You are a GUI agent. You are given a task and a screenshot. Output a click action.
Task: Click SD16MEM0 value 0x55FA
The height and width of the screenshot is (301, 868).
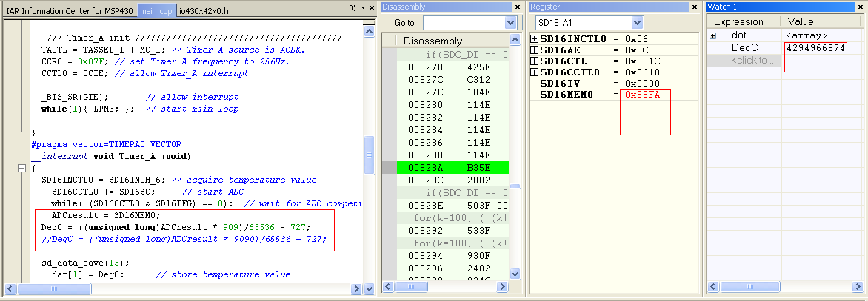click(x=642, y=95)
